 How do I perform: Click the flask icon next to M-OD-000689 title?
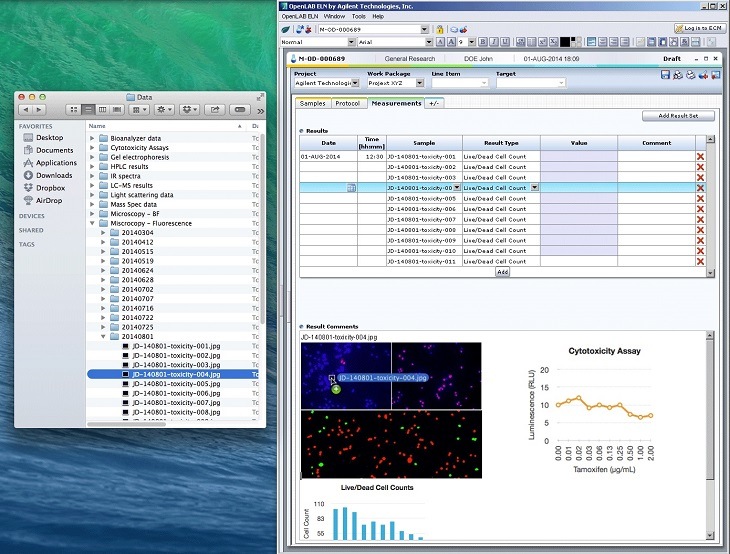pyautogui.click(x=293, y=59)
